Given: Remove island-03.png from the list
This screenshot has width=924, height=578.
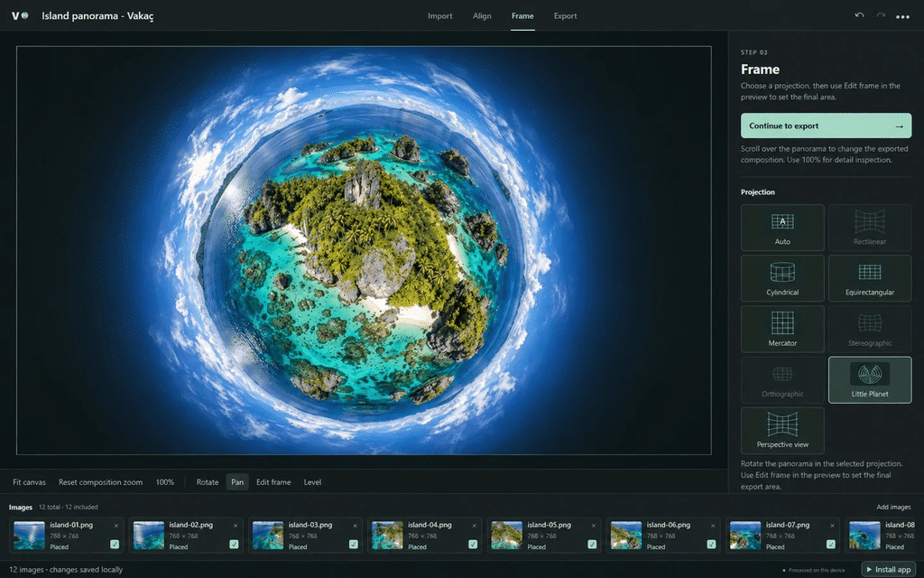Looking at the screenshot, I should (x=355, y=526).
